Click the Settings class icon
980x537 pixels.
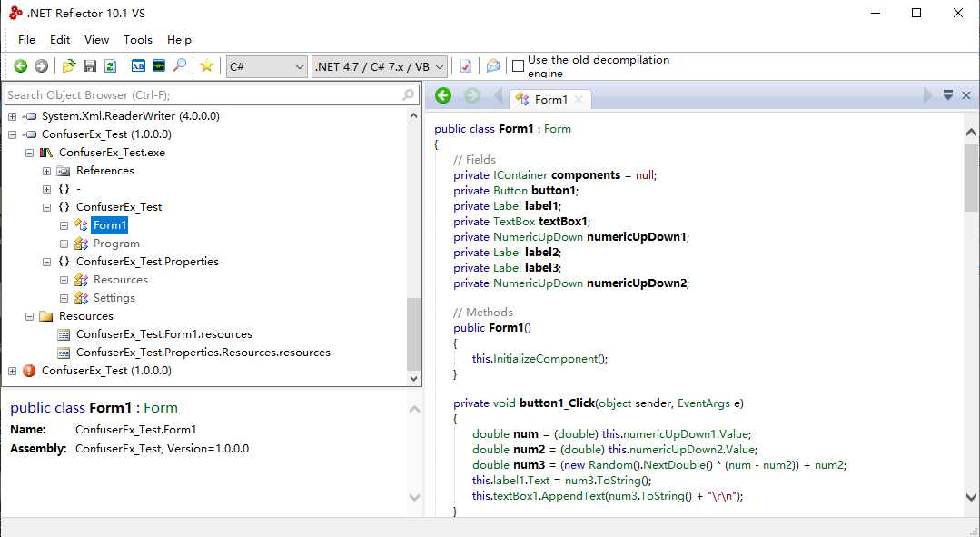(81, 298)
